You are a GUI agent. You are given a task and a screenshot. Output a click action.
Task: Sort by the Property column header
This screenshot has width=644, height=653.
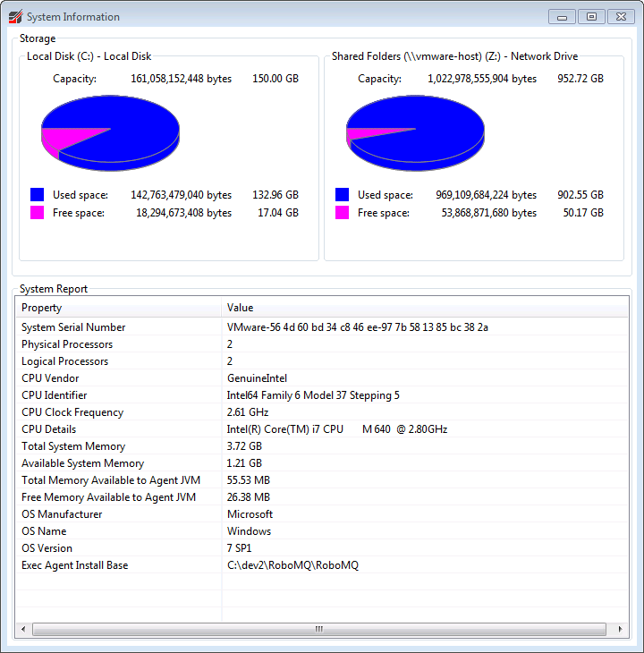(118, 308)
